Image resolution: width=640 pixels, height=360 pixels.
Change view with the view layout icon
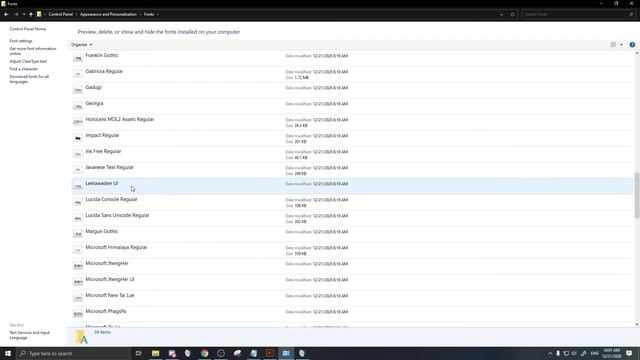pos(613,44)
